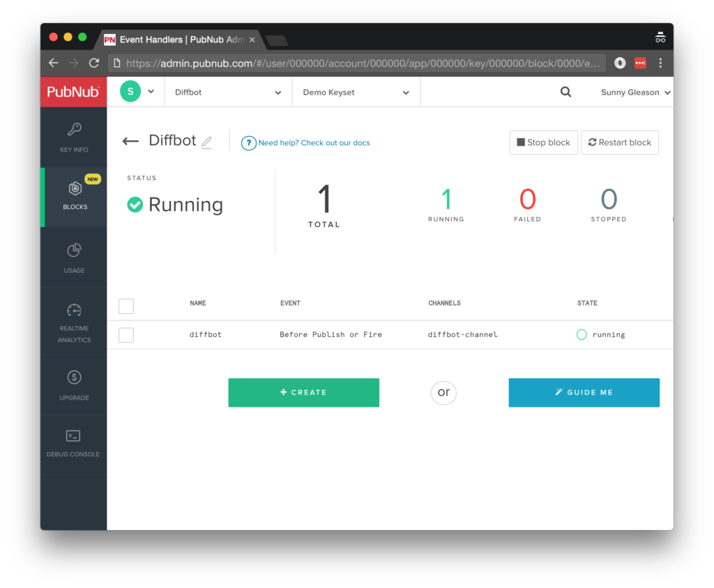
Task: Click the Stop block button
Action: (543, 142)
